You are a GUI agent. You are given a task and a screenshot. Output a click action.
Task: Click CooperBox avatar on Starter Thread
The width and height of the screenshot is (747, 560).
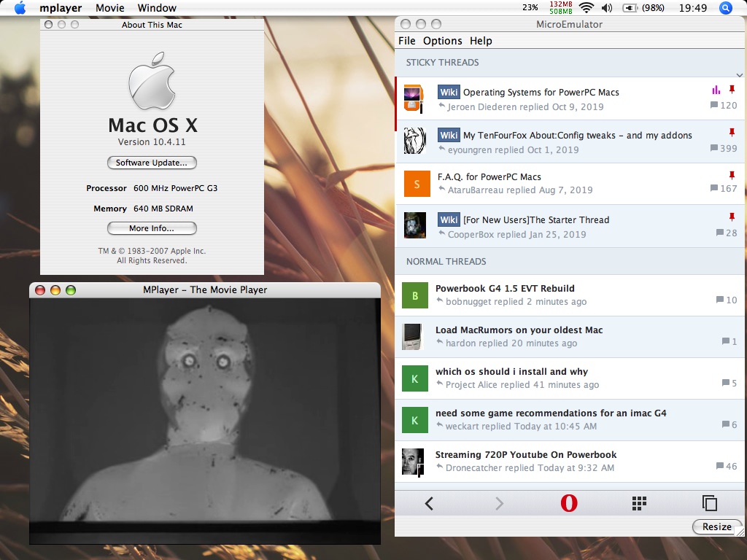click(415, 225)
